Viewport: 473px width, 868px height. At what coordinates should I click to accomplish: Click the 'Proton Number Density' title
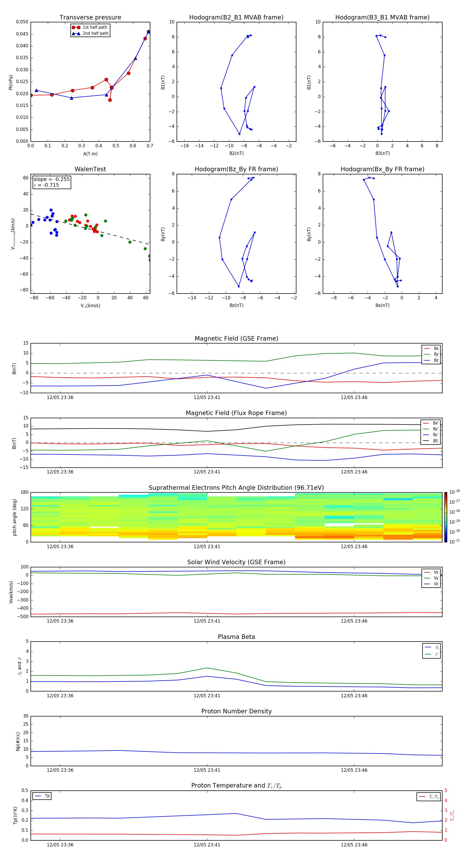coord(236,711)
